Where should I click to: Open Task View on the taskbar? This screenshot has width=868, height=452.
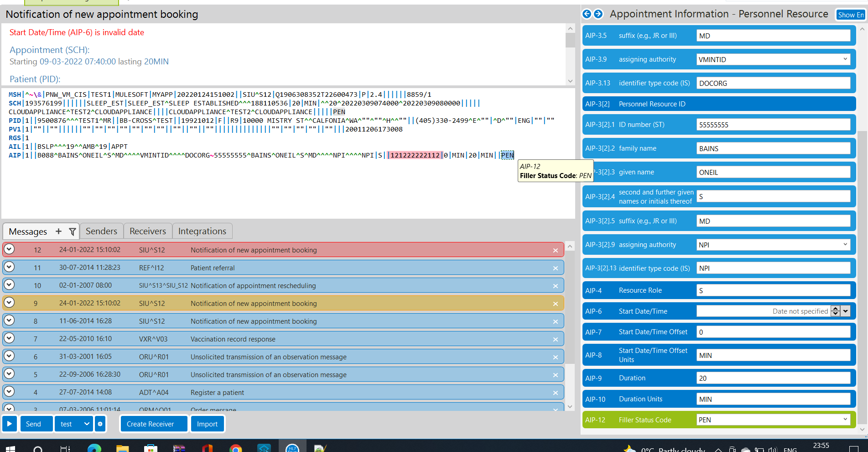tap(65, 449)
